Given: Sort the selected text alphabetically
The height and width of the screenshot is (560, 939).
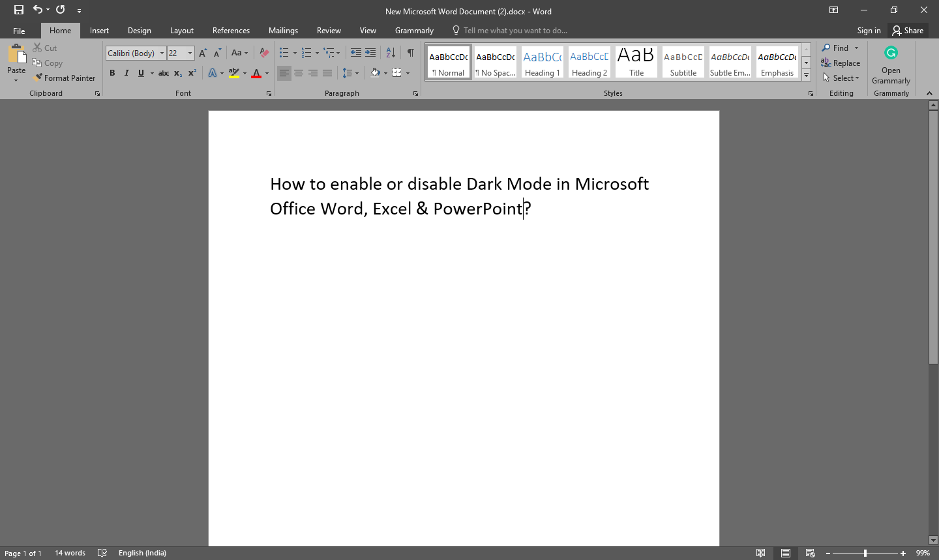Looking at the screenshot, I should pyautogui.click(x=391, y=53).
